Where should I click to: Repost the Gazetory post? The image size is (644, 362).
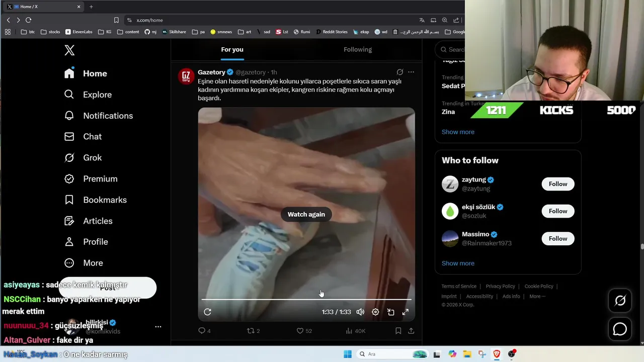coord(253,331)
